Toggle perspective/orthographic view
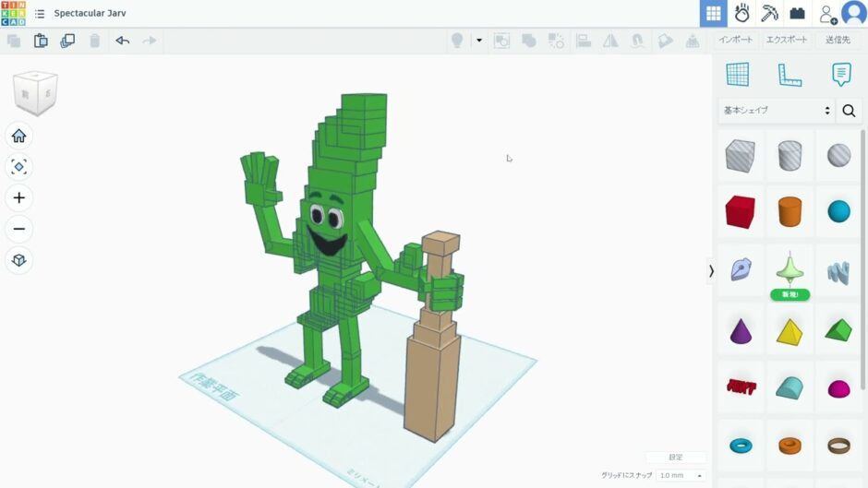 [x=18, y=260]
